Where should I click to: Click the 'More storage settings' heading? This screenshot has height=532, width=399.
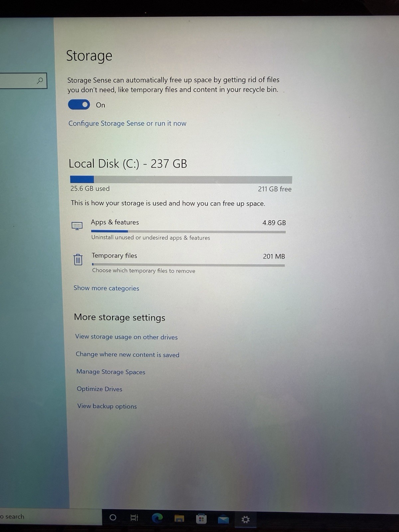point(120,317)
